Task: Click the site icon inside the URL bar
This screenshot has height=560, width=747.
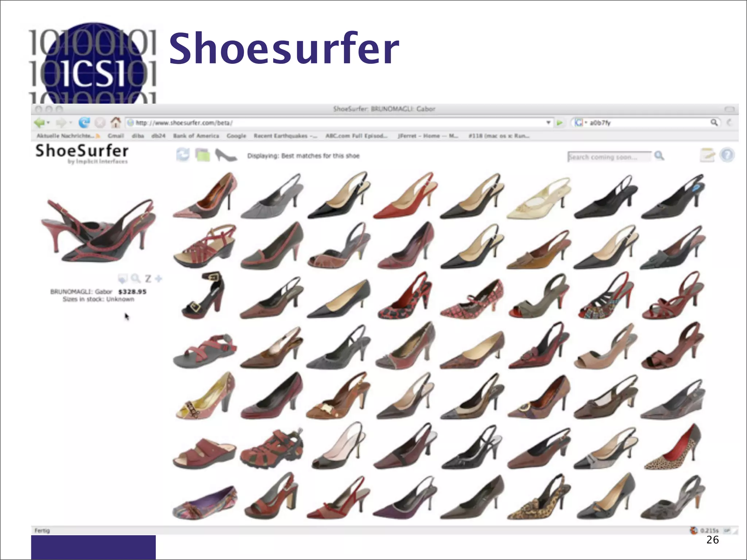Action: (x=131, y=123)
